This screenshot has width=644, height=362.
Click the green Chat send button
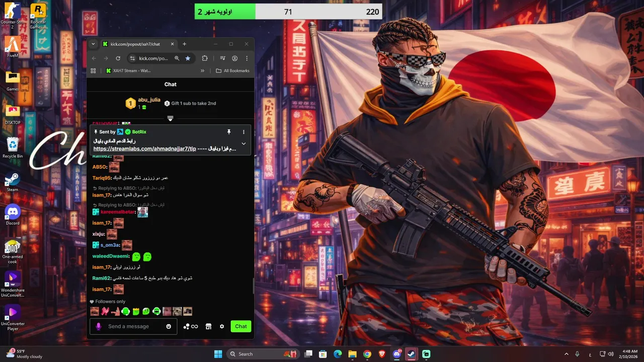coord(241,326)
